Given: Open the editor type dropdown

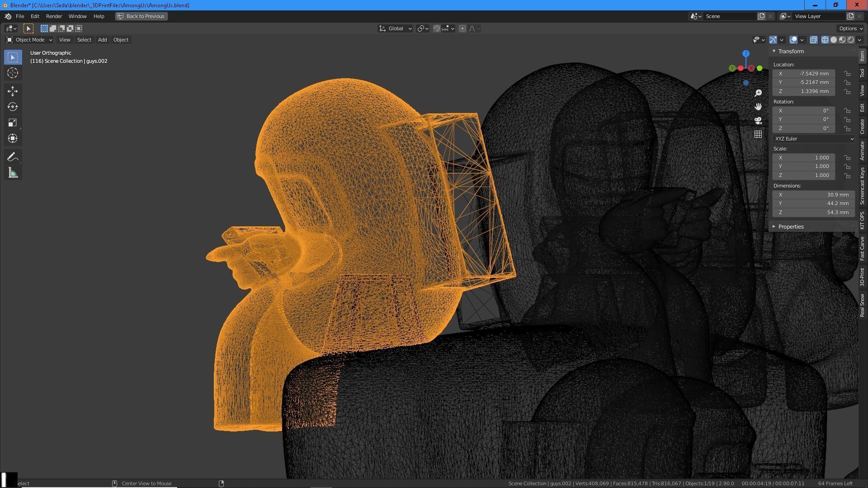Looking at the screenshot, I should 11,28.
